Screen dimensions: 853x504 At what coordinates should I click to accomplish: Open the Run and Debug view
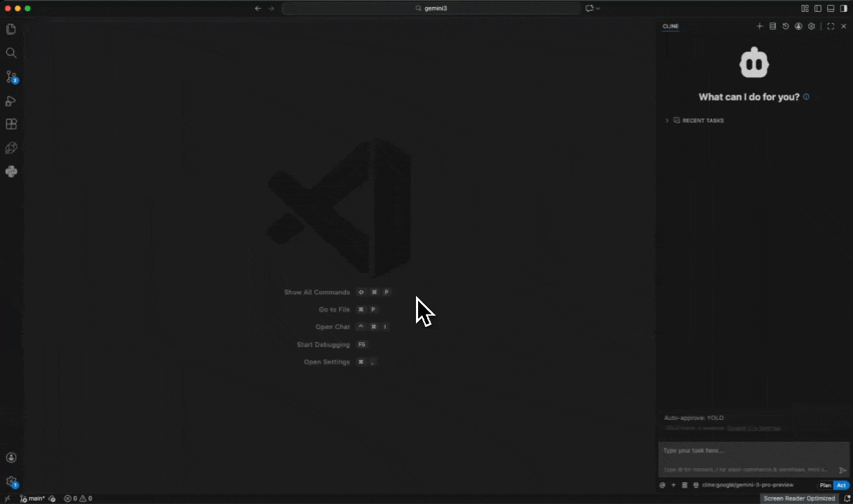coord(11,101)
